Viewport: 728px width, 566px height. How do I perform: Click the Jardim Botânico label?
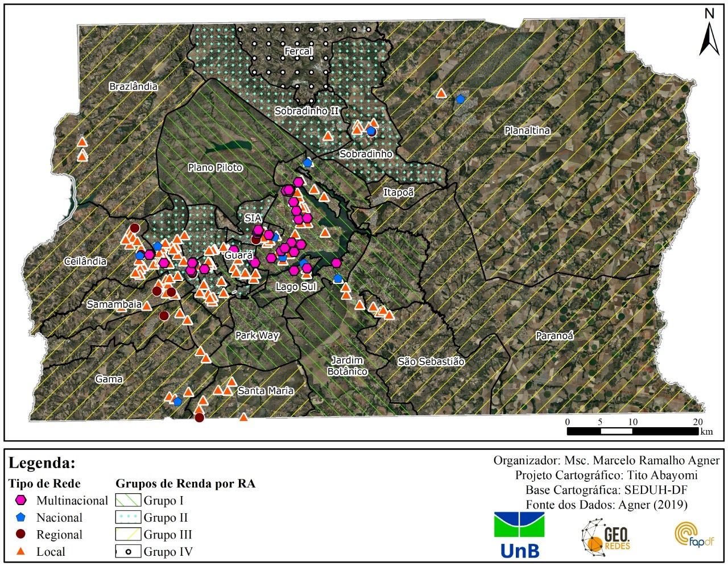[347, 366]
